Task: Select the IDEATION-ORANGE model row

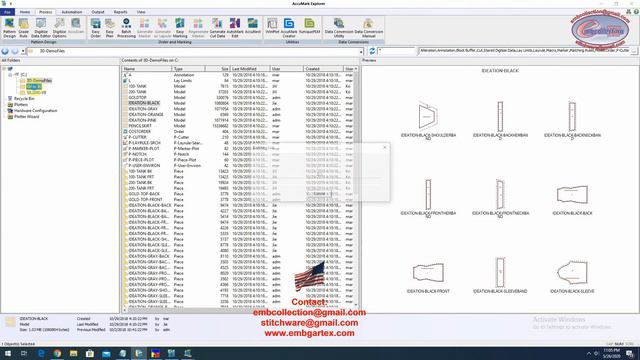Action: tap(239, 115)
